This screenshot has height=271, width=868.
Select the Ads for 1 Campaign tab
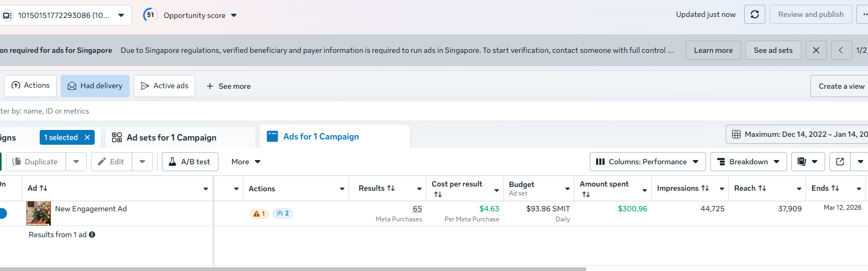tap(321, 136)
